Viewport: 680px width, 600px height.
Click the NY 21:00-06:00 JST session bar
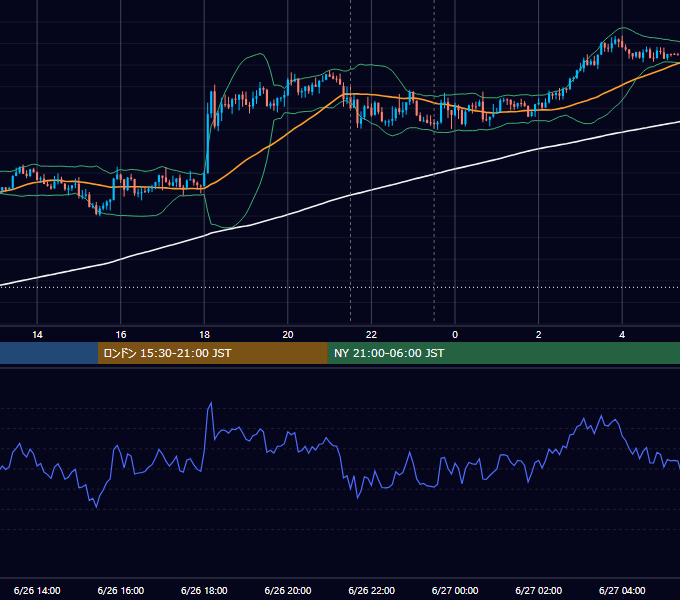pyautogui.click(x=503, y=353)
